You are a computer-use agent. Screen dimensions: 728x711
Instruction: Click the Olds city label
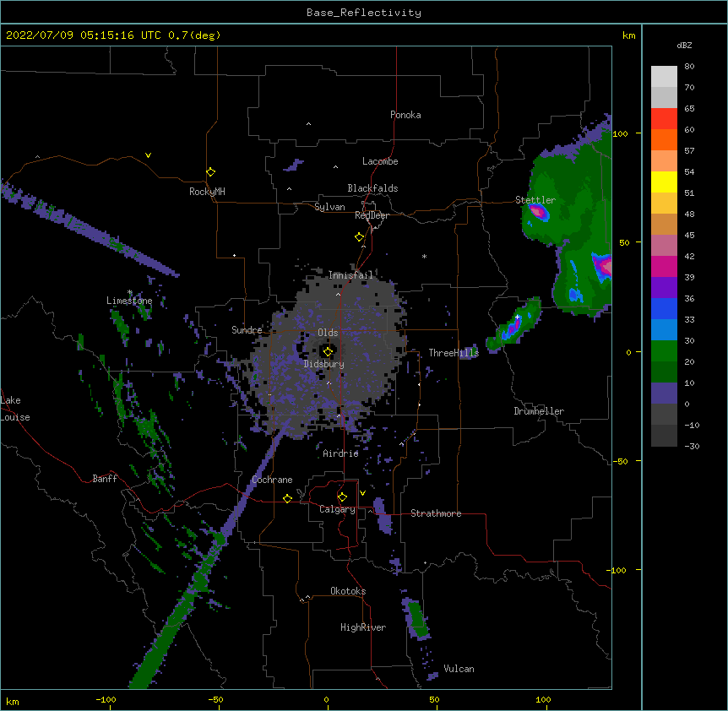coord(328,333)
